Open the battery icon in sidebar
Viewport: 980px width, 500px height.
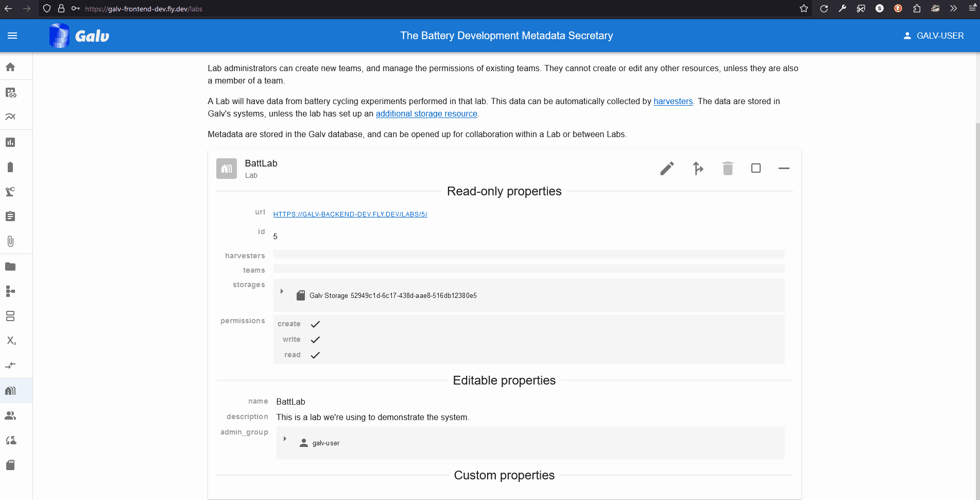[10, 167]
